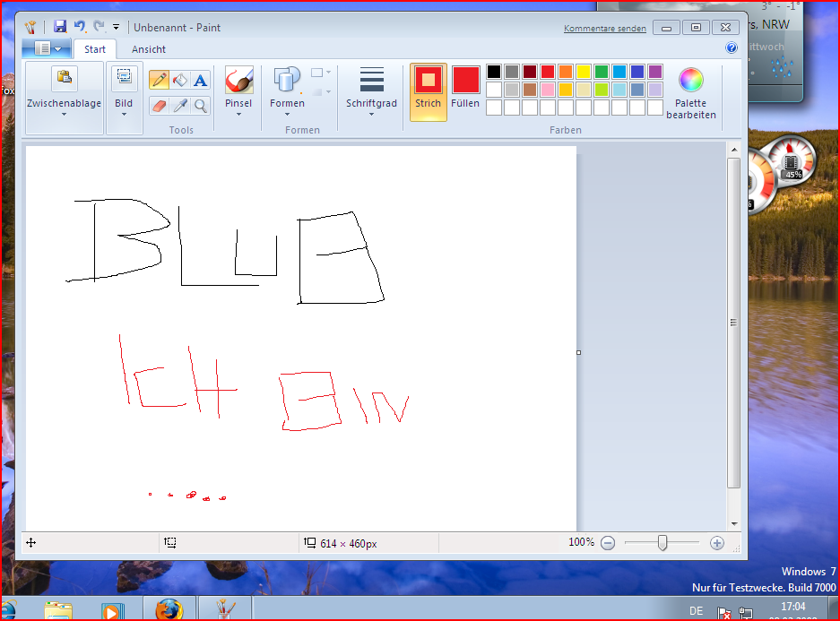Screen dimensions: 840x621
Task: Click the Formen shapes icon
Action: [287, 81]
